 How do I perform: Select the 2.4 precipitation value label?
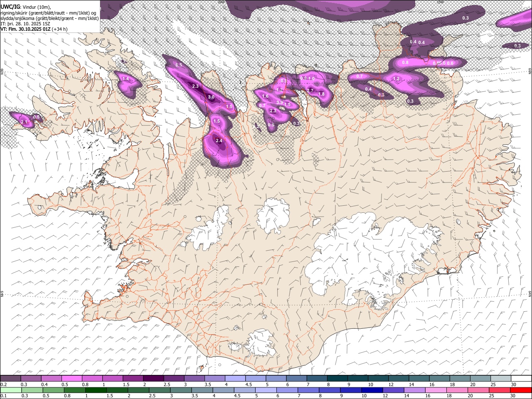219,141
